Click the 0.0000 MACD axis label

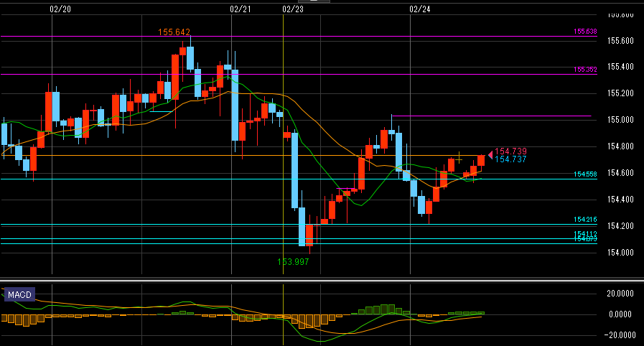tap(620, 314)
